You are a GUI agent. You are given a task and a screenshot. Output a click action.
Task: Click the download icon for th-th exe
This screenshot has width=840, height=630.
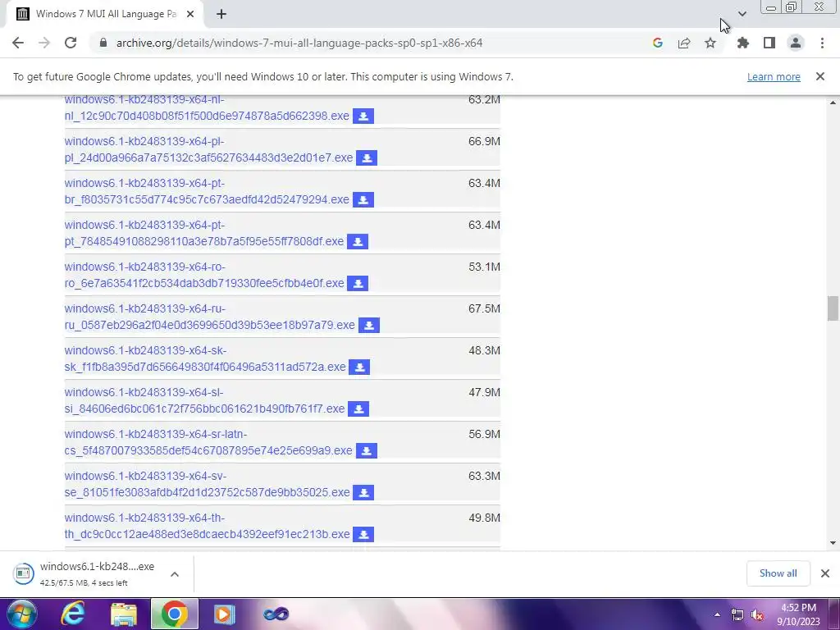pos(363,534)
